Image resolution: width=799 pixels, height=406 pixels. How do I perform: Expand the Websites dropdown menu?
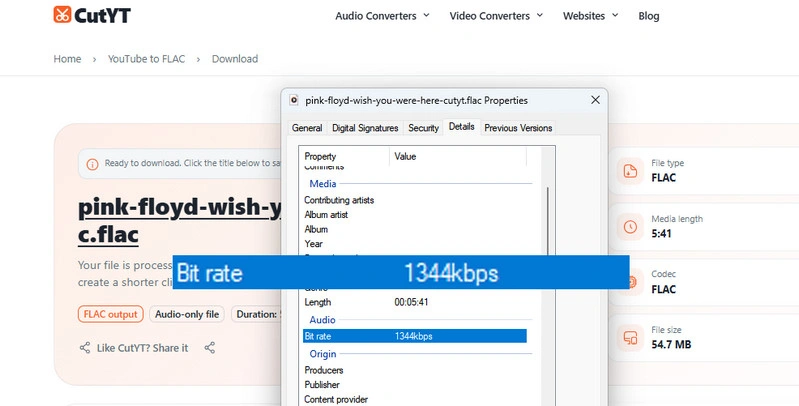point(591,16)
